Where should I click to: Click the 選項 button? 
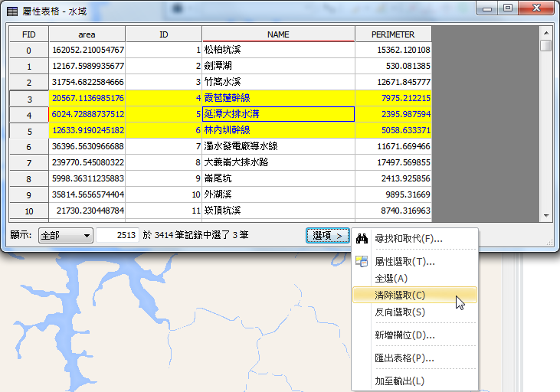coord(328,236)
